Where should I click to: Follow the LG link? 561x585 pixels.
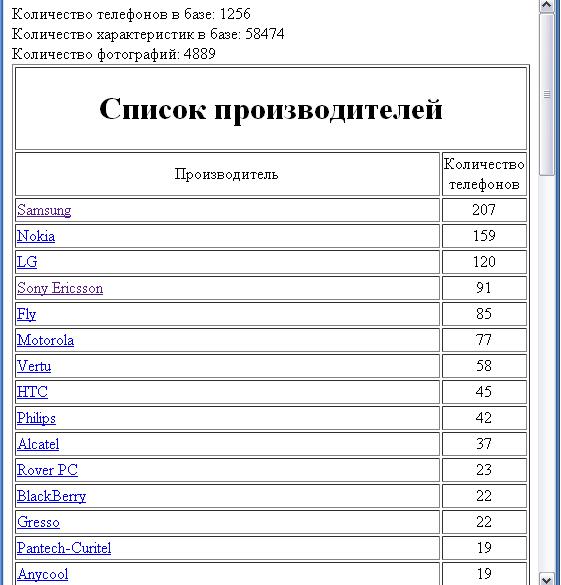[x=27, y=262]
